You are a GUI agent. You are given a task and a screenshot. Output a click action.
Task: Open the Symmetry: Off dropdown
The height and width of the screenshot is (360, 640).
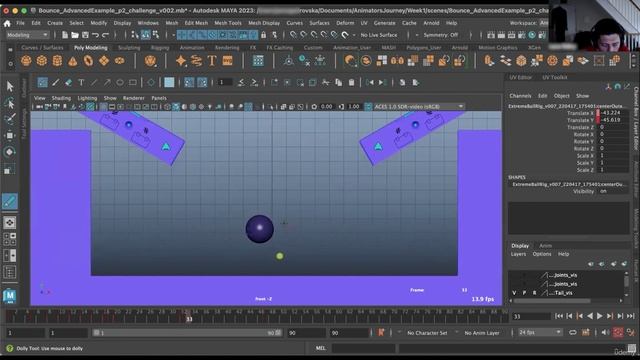[441, 35]
